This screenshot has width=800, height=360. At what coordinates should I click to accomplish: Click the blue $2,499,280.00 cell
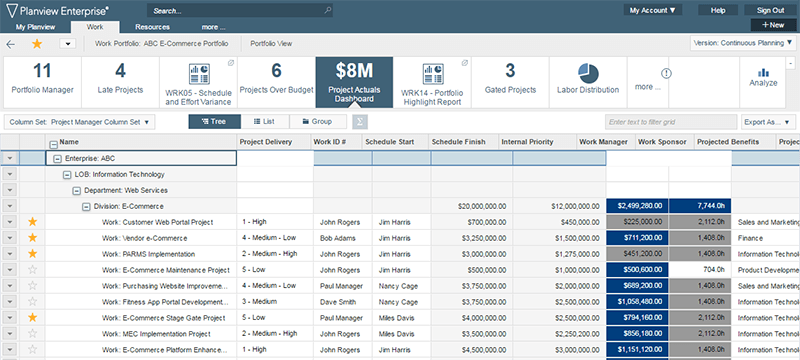tap(637, 206)
